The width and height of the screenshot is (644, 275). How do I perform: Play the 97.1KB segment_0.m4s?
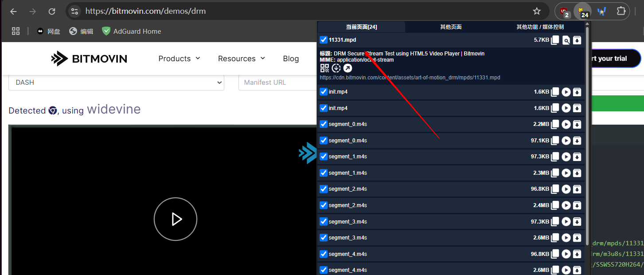pyautogui.click(x=566, y=141)
